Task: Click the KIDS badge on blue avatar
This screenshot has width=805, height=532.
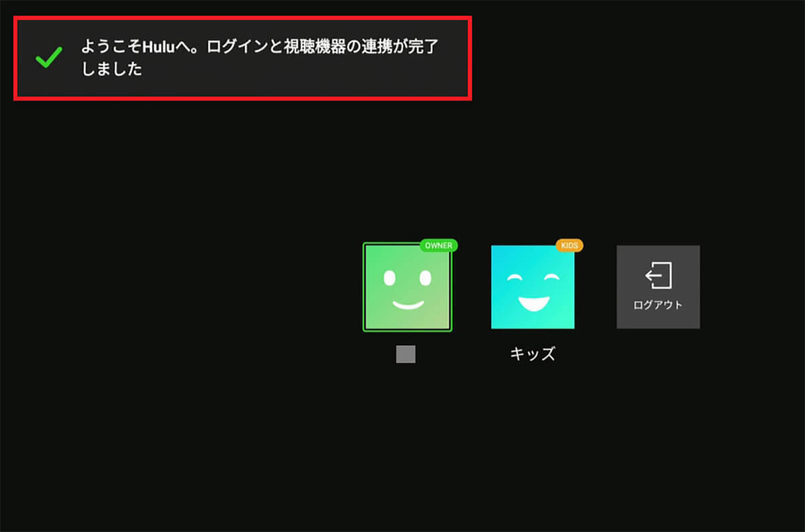Action: [x=570, y=246]
